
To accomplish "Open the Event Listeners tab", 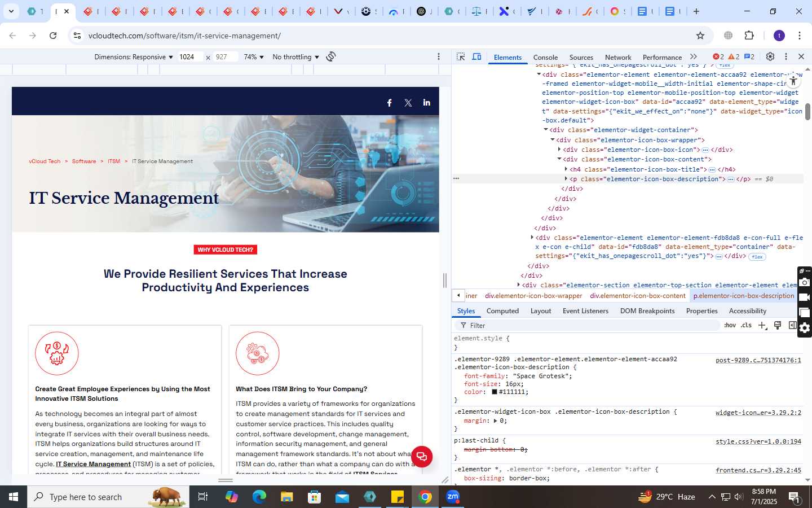I will pos(585,311).
